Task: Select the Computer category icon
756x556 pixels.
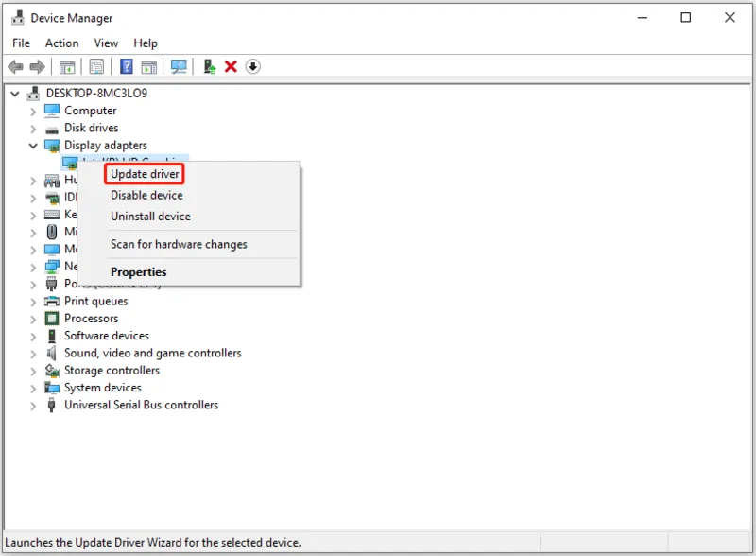Action: tap(52, 111)
